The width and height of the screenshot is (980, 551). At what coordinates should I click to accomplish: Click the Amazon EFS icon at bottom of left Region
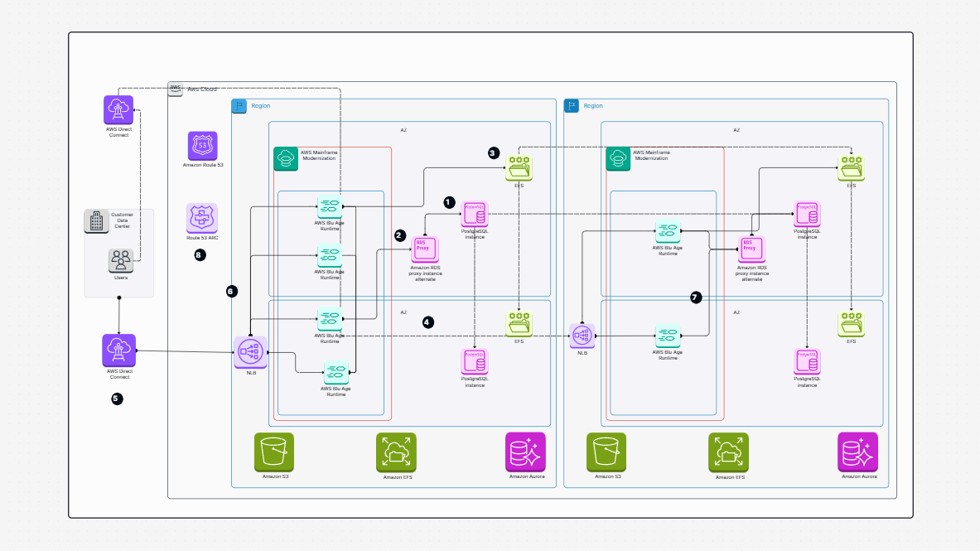[396, 452]
